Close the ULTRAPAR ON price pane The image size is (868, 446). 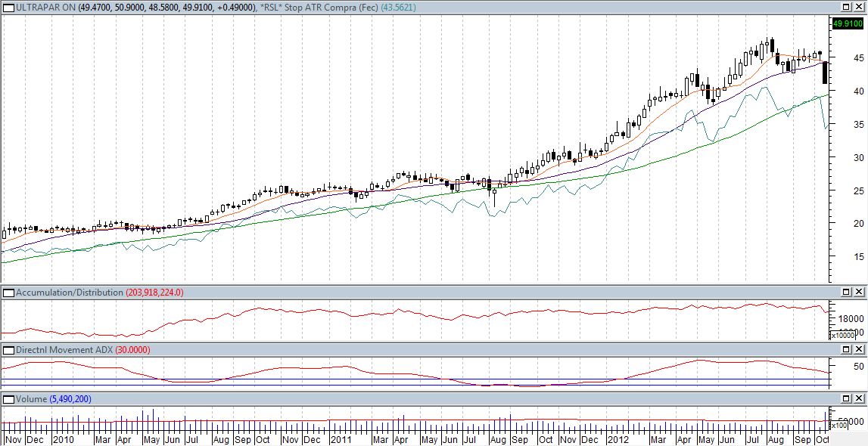[x=859, y=8]
